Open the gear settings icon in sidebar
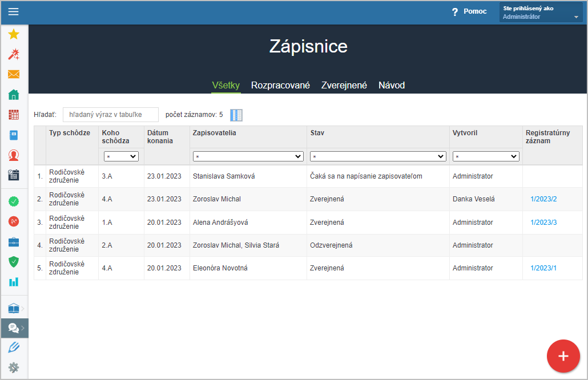Image resolution: width=588 pixels, height=380 pixels. tap(14, 367)
